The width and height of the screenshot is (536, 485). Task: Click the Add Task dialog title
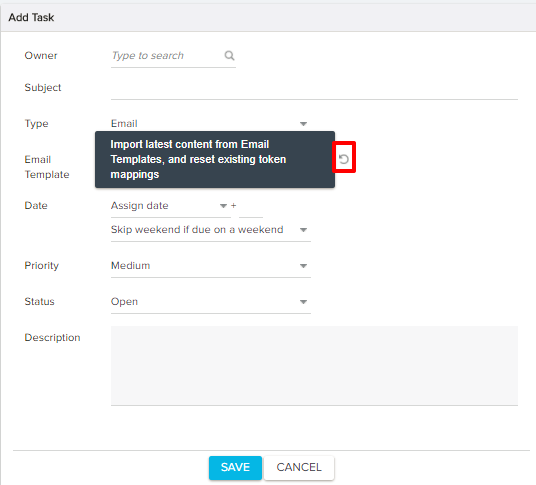pos(31,17)
